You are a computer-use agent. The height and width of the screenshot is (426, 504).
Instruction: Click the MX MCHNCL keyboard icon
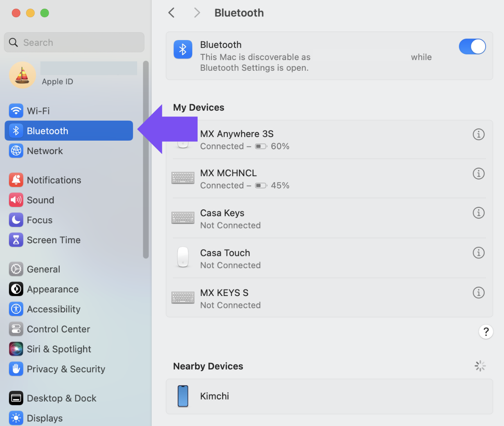[183, 178]
